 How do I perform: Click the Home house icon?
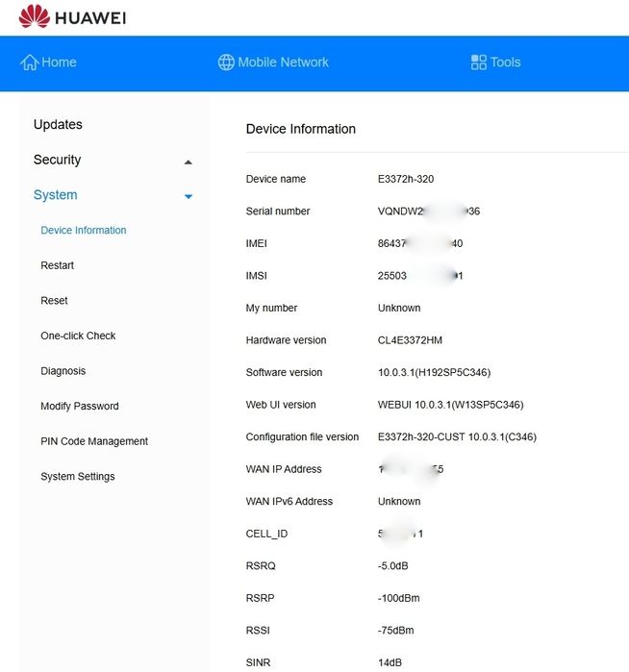click(x=29, y=62)
